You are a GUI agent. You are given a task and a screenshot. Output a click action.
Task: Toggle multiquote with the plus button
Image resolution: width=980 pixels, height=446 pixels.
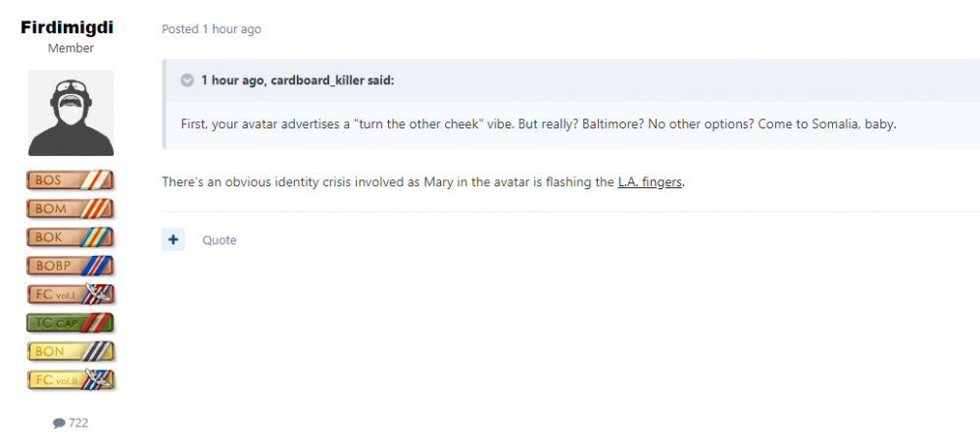click(173, 239)
